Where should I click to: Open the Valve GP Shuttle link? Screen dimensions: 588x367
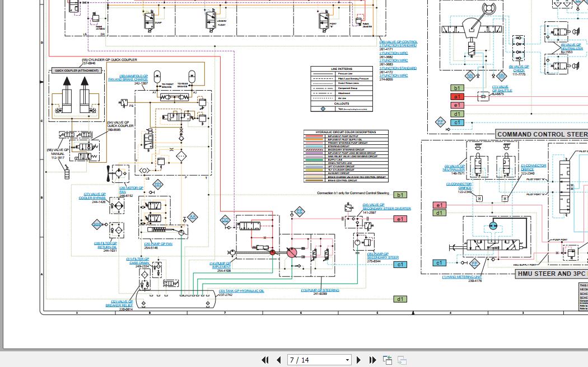pyautogui.click(x=500, y=88)
